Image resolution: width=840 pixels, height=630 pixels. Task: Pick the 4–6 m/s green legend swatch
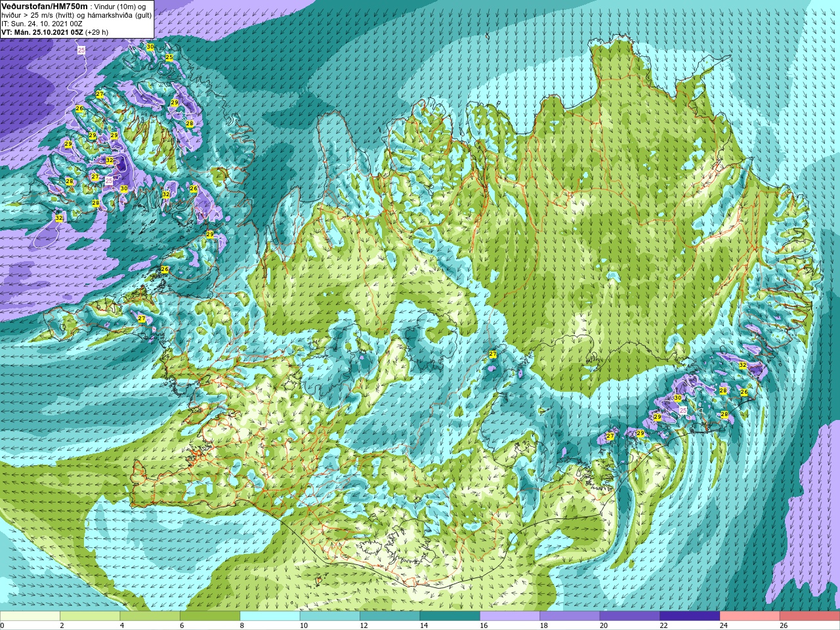150,616
